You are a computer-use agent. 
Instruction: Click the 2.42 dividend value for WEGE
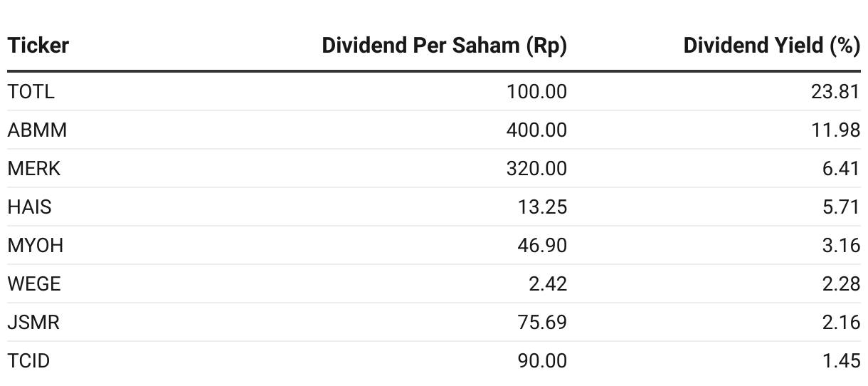tap(548, 284)
